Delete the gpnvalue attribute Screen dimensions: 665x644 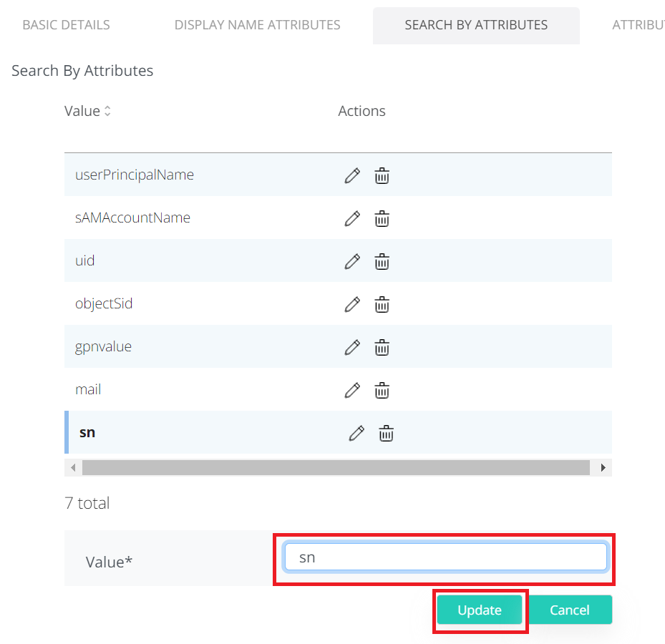point(382,347)
